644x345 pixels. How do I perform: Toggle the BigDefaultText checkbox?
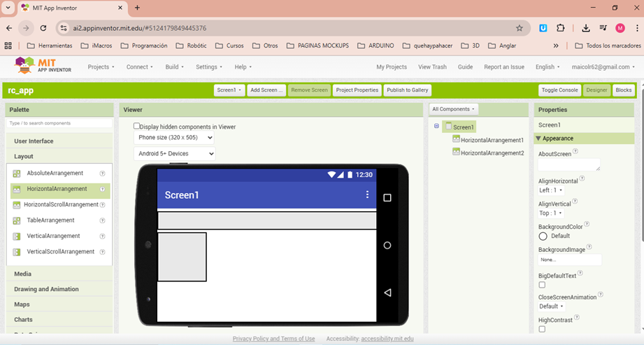[542, 285]
